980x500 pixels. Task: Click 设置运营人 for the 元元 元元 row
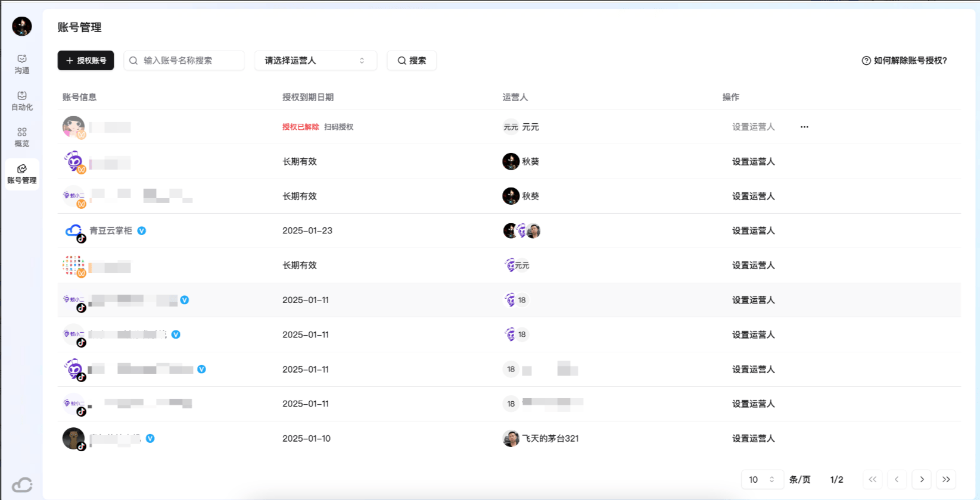[754, 127]
